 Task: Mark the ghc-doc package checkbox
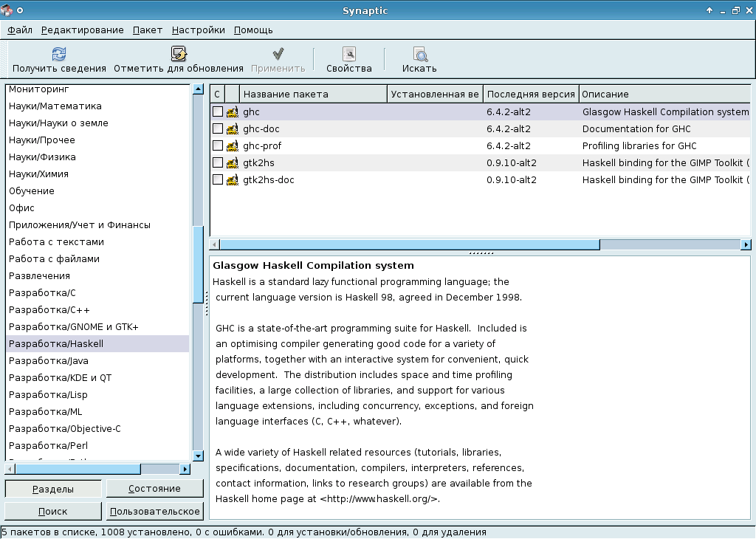[x=218, y=129]
